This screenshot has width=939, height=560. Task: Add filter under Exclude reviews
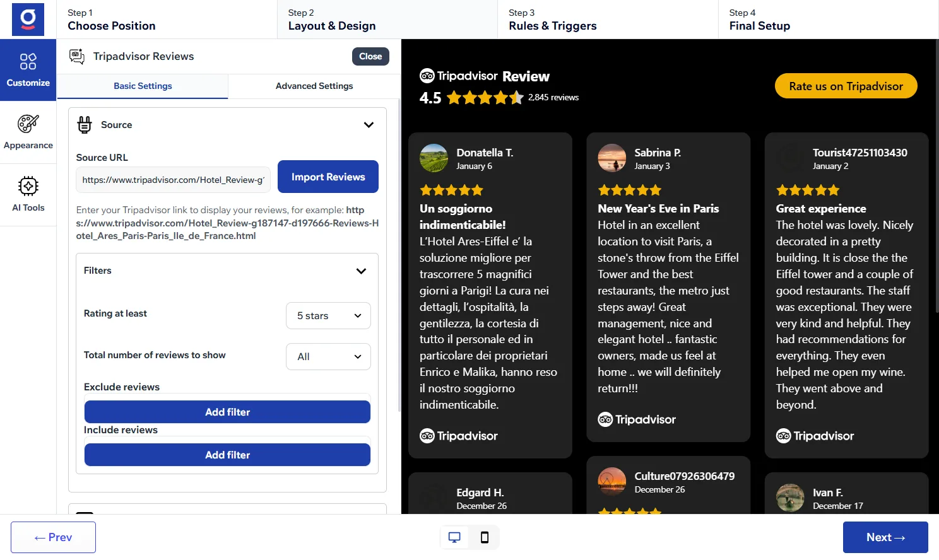227,412
